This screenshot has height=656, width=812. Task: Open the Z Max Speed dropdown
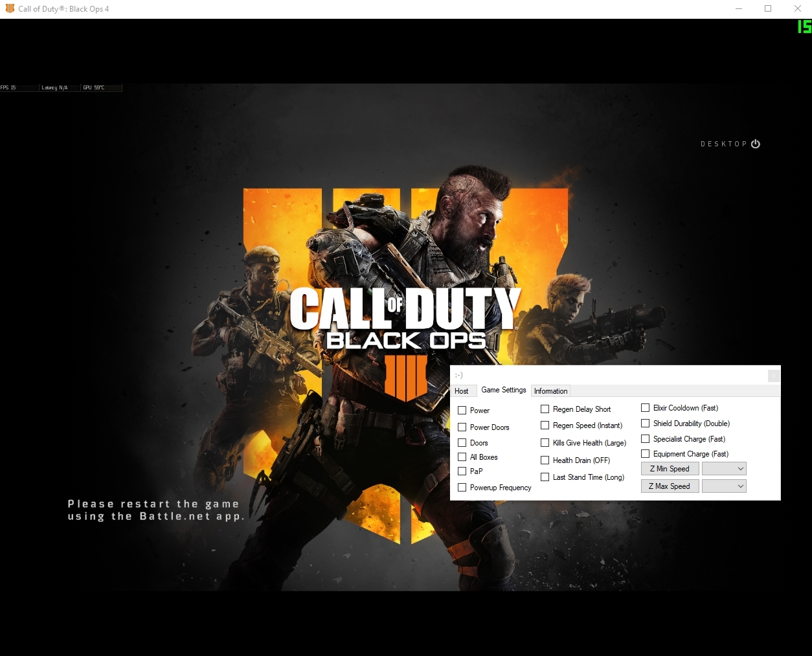tap(724, 486)
